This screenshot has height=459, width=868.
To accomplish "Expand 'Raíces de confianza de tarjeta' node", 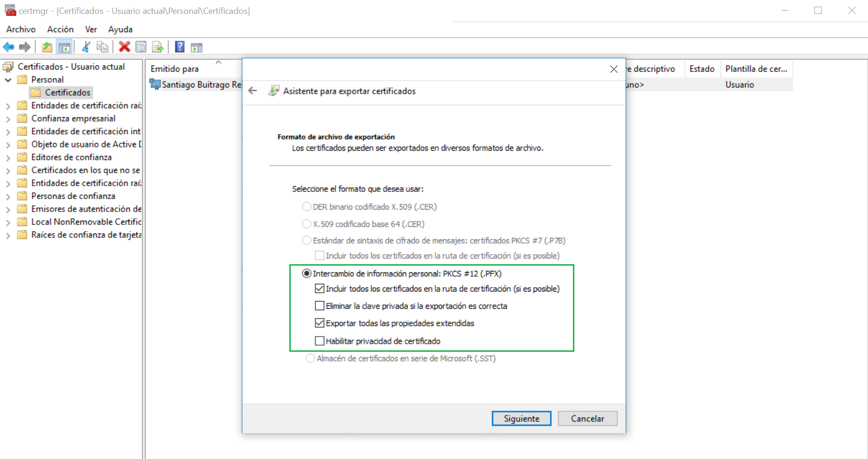I will pos(8,235).
